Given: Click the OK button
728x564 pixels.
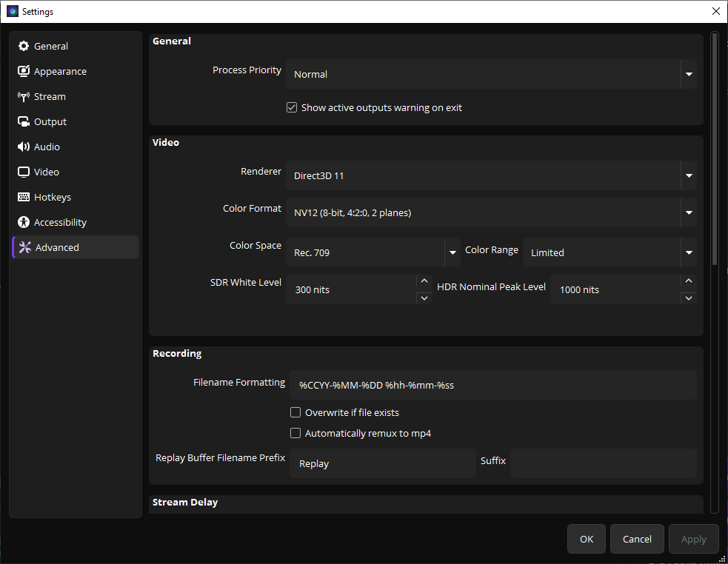Looking at the screenshot, I should [x=587, y=539].
